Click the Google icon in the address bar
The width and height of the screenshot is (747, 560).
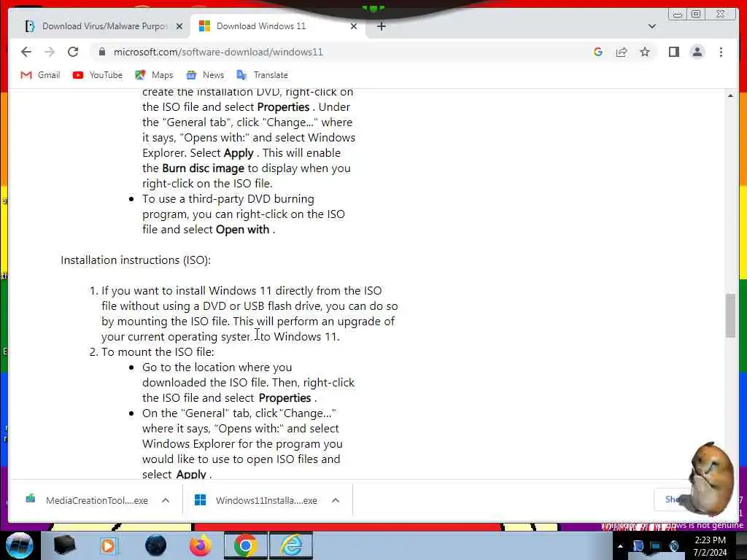tap(598, 52)
